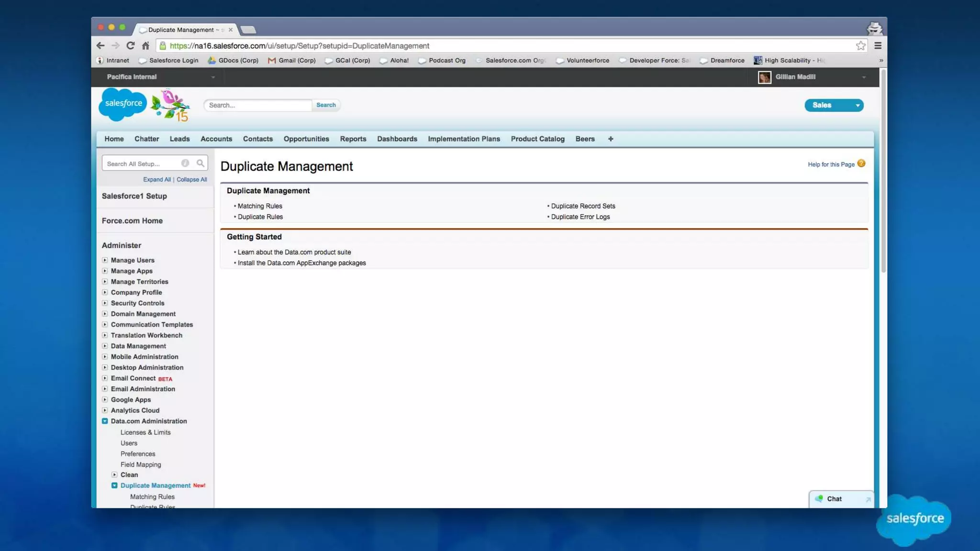980x551 pixels.
Task: Click the setup search magnifier icon
Action: pyautogui.click(x=200, y=163)
